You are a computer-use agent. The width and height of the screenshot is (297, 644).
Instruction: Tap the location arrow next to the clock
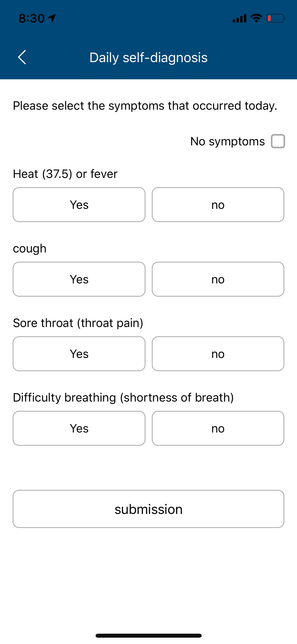(x=51, y=17)
